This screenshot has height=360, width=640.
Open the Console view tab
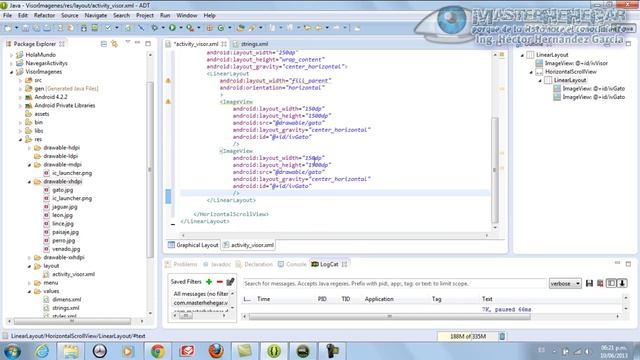point(292,264)
